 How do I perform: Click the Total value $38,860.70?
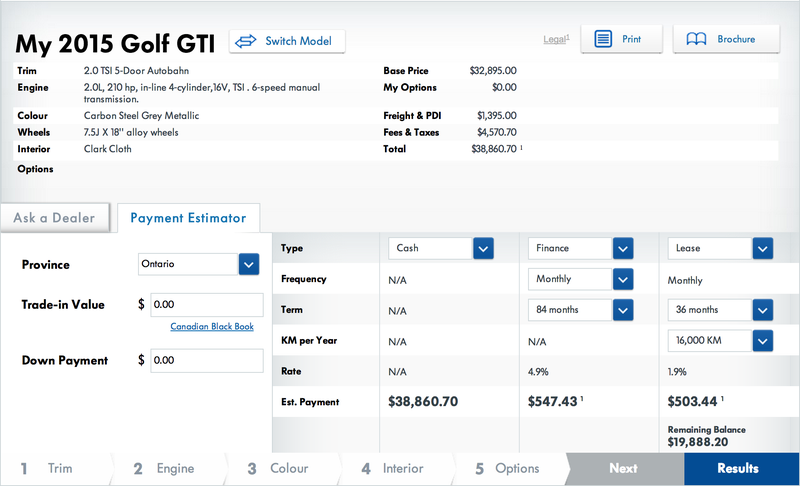494,149
